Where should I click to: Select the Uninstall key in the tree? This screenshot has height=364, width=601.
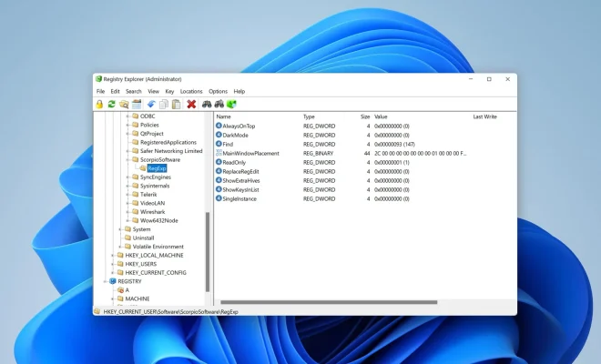143,238
